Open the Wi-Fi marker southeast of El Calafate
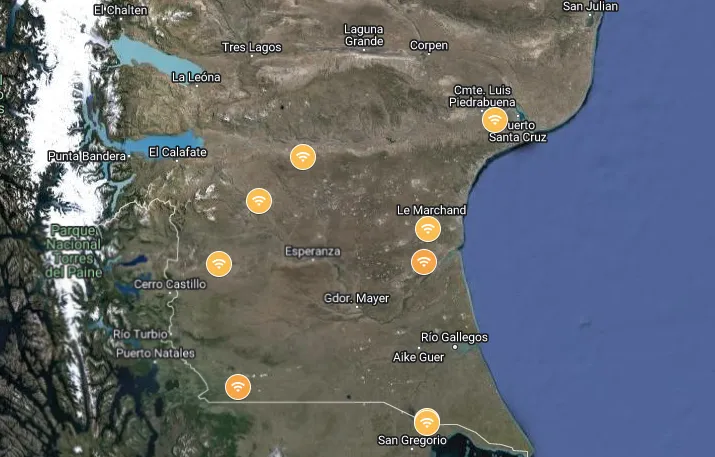The height and width of the screenshot is (457, 715). click(x=259, y=200)
